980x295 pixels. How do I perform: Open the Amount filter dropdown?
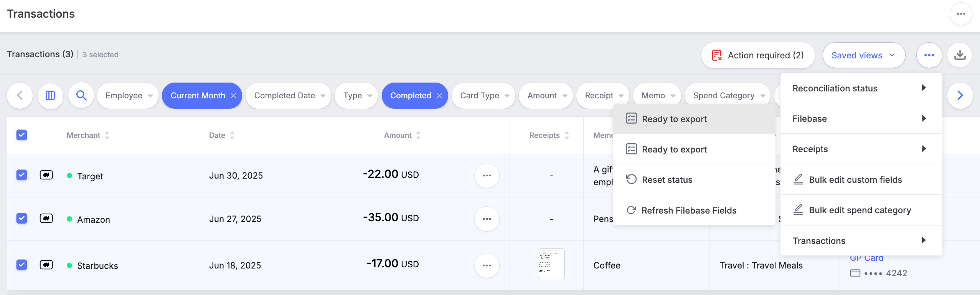(x=546, y=96)
